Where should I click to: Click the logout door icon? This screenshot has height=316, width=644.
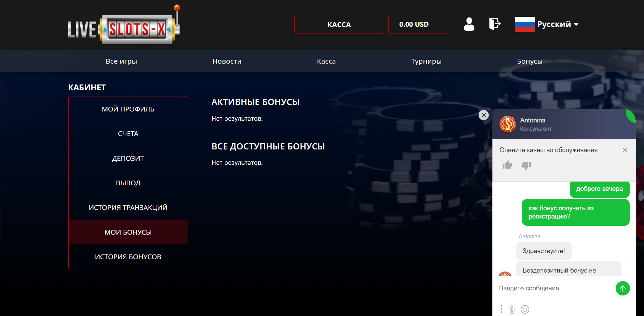[x=494, y=24]
